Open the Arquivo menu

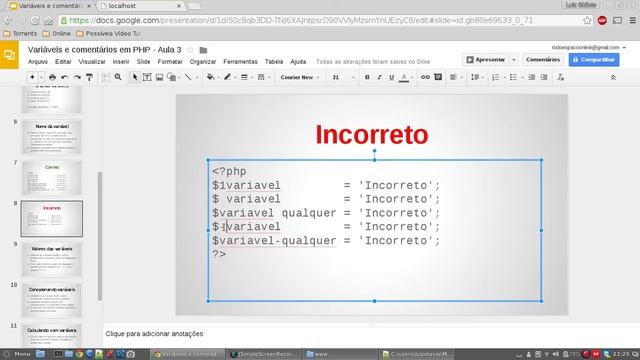point(38,62)
